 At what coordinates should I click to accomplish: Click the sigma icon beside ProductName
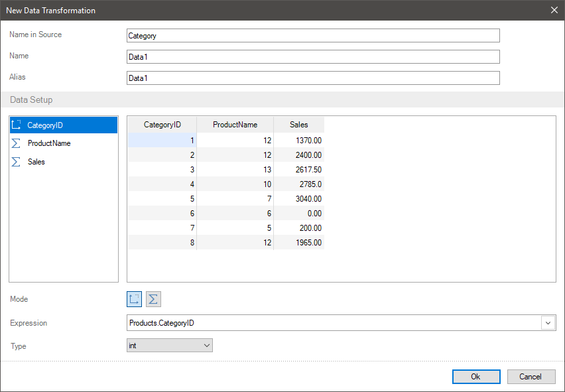coord(17,143)
